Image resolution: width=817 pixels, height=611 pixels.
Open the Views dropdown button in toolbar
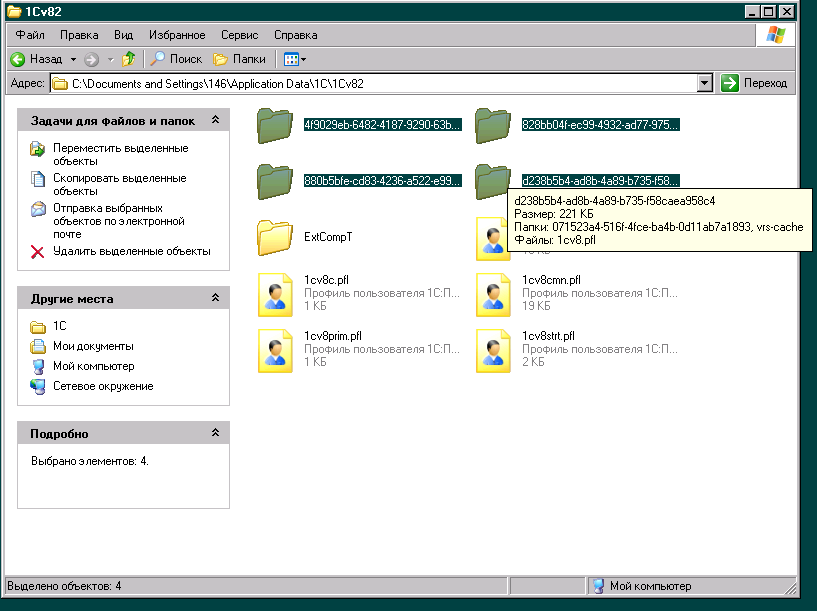point(295,59)
